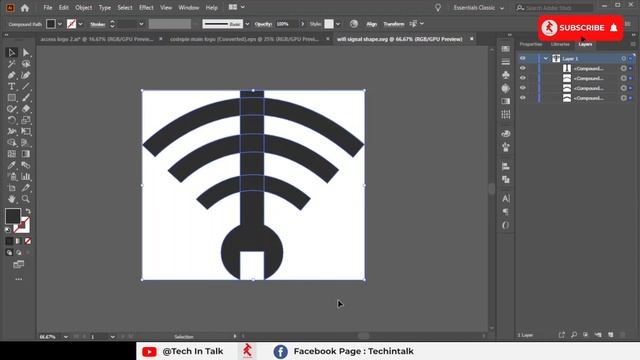Select the Type tool
Viewport: 640px width, 360px height.
coord(11,87)
